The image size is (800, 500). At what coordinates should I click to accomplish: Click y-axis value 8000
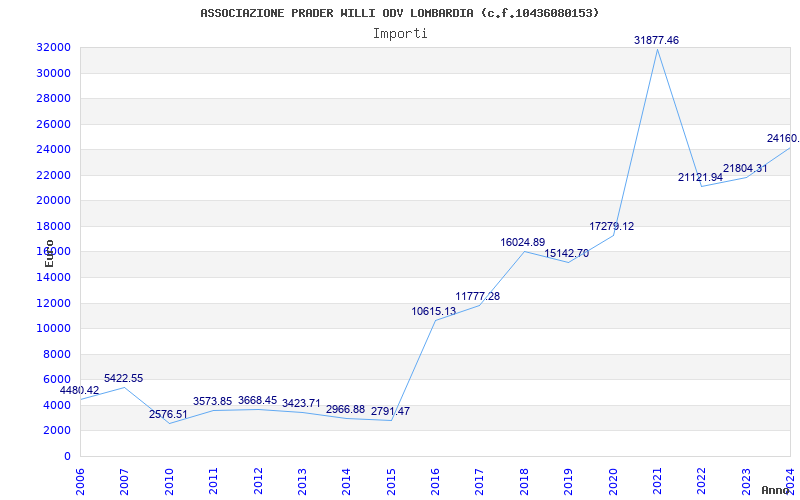pos(56,354)
